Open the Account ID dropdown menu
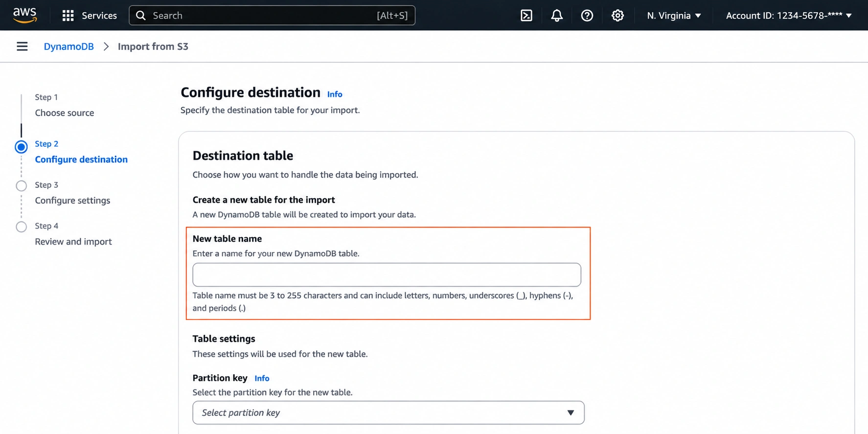Screen dimensions: 868x434 [789, 16]
